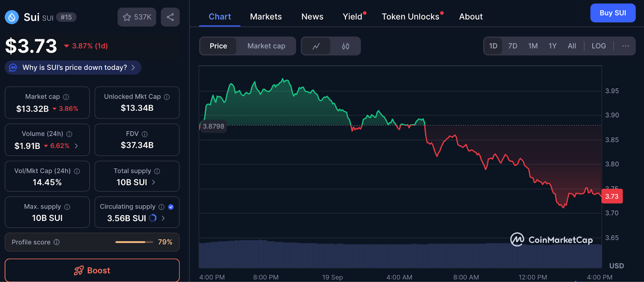Click the share icon button
Viewport: 644px width, 282px height.
point(170,17)
